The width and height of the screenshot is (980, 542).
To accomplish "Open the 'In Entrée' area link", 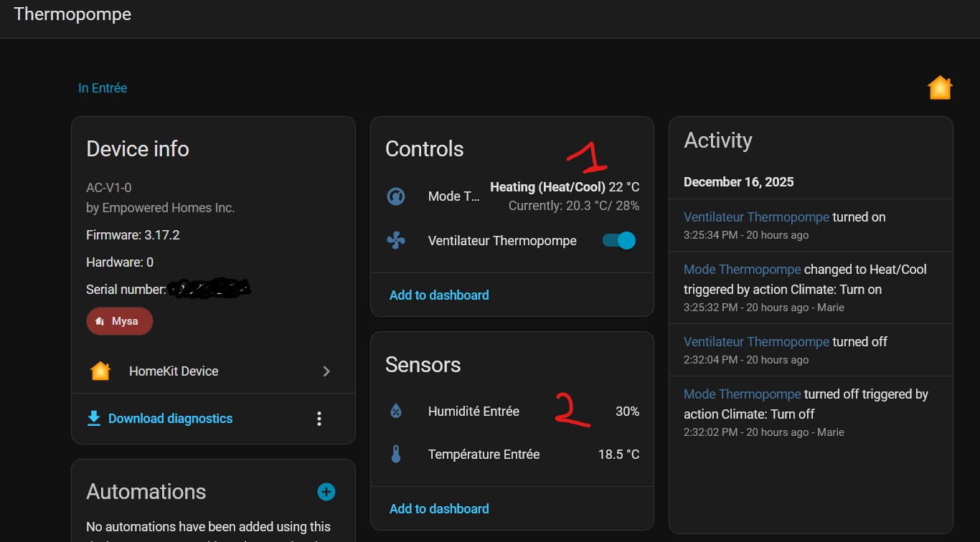I will (103, 88).
